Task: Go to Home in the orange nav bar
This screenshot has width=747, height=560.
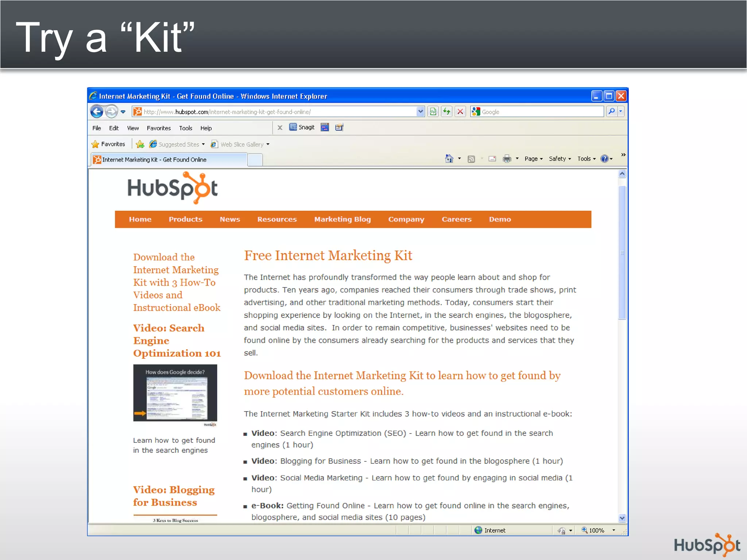Action: point(140,219)
